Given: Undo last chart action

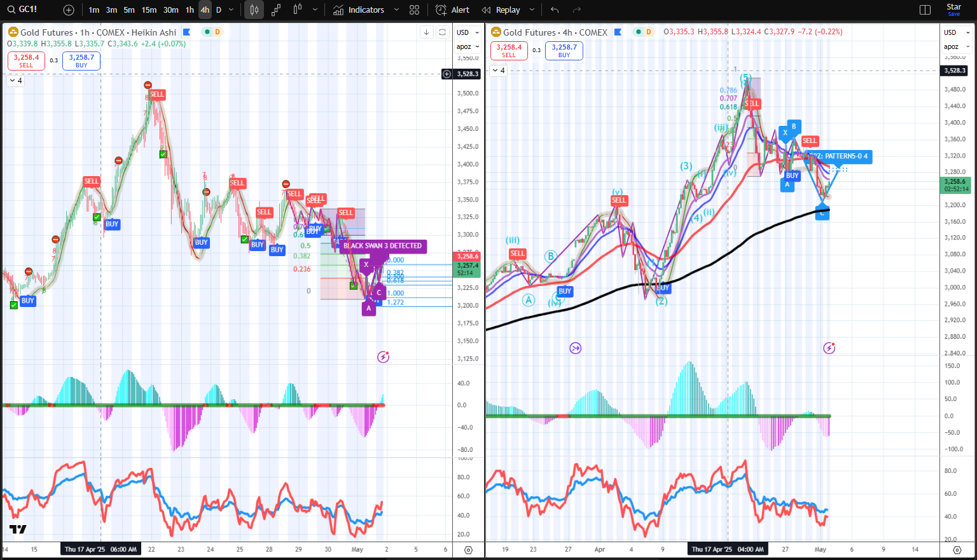Looking at the screenshot, I should 555,10.
